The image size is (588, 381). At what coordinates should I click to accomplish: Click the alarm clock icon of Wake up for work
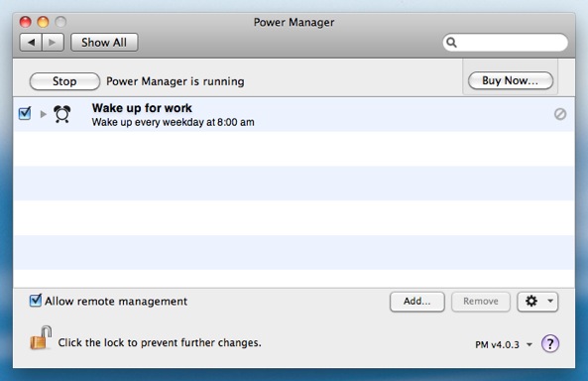click(x=62, y=114)
